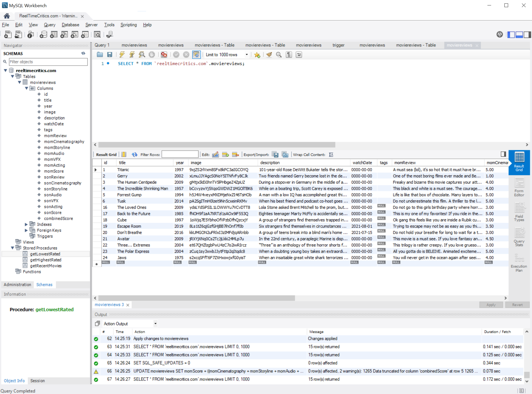This screenshot has height=394, width=532.
Task: Expand the Foreign Keys node
Action: [26, 230]
